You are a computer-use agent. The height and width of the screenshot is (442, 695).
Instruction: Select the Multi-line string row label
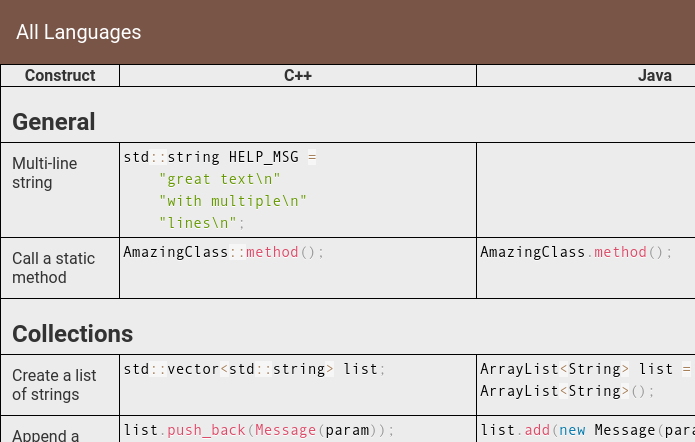(x=44, y=173)
